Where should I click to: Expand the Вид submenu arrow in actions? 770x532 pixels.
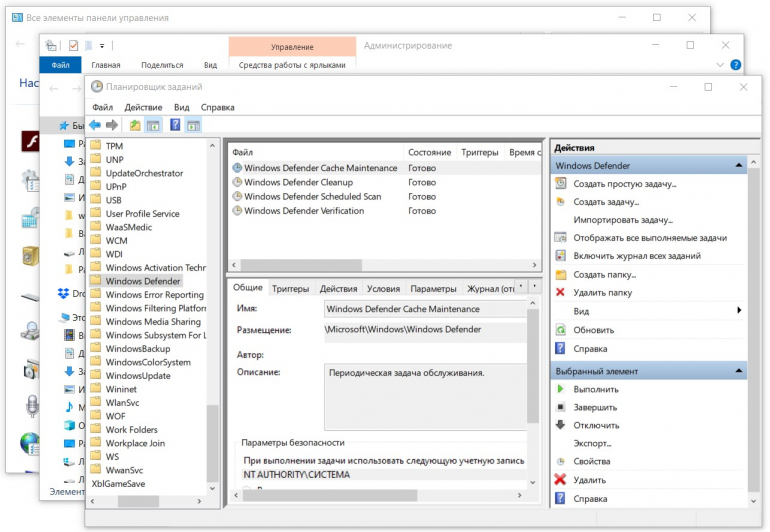739,310
